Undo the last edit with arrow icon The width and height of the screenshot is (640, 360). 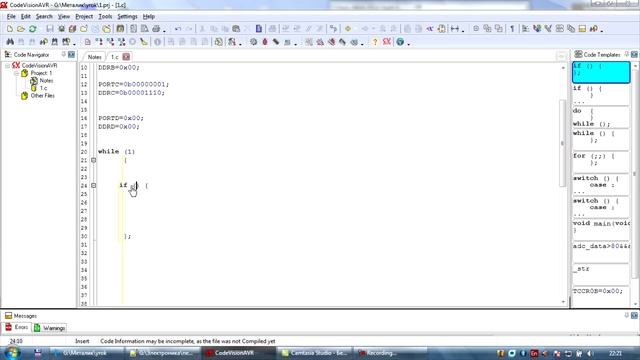[x=178, y=29]
